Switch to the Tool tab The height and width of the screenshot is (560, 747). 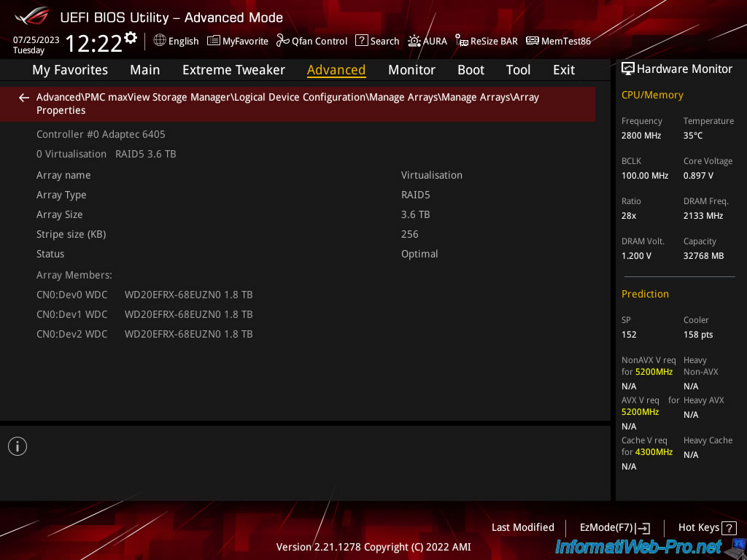point(519,70)
